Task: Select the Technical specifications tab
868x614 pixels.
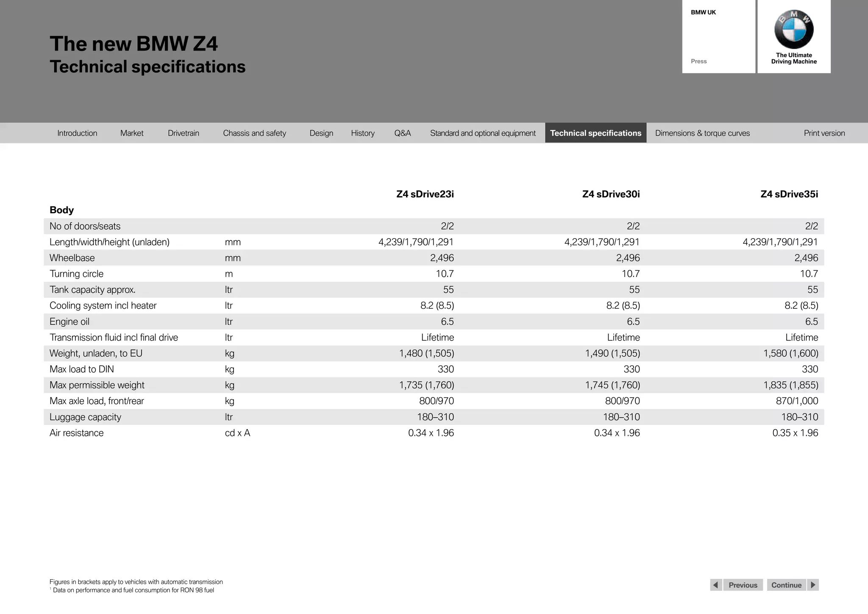Action: click(x=595, y=133)
